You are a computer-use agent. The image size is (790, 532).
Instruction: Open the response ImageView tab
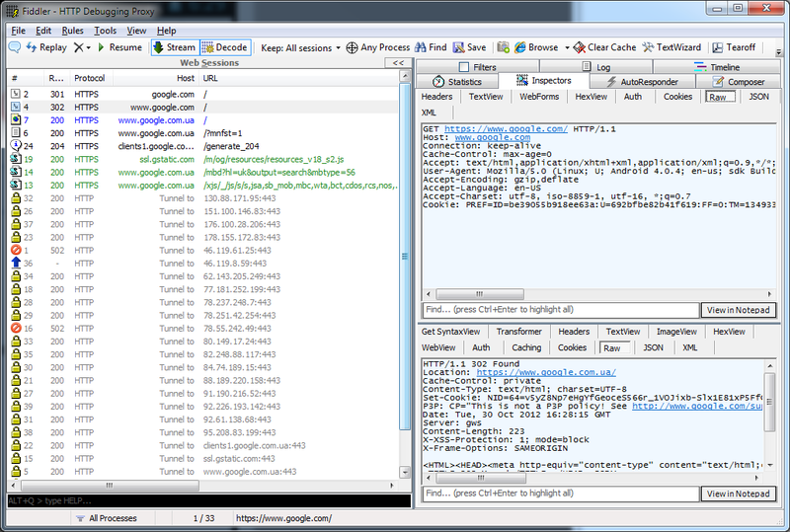pyautogui.click(x=676, y=332)
